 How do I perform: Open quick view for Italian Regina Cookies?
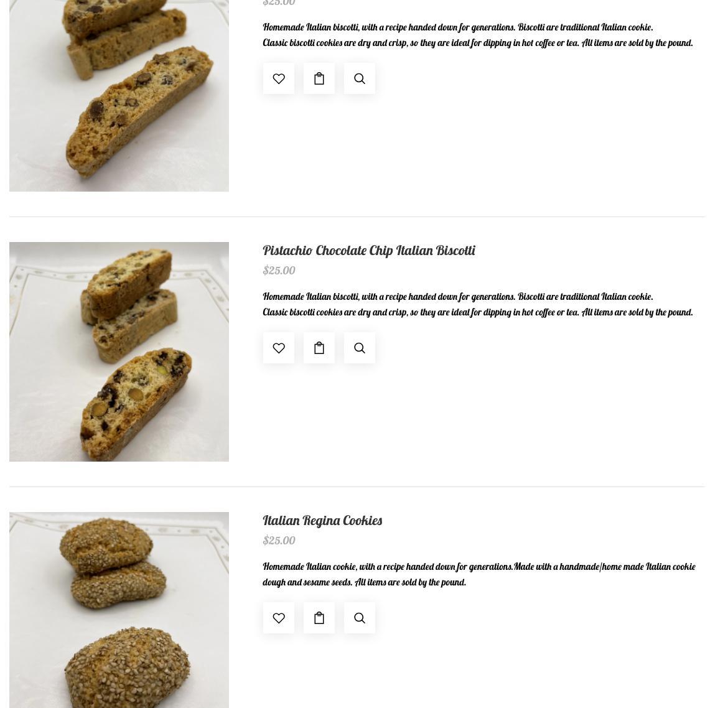click(x=360, y=618)
